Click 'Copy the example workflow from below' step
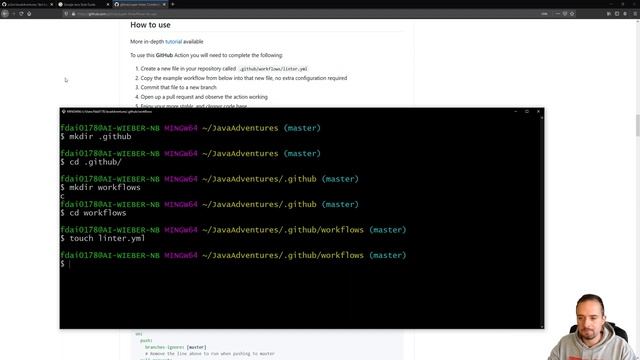Image resolution: width=640 pixels, height=360 pixels. point(244,78)
